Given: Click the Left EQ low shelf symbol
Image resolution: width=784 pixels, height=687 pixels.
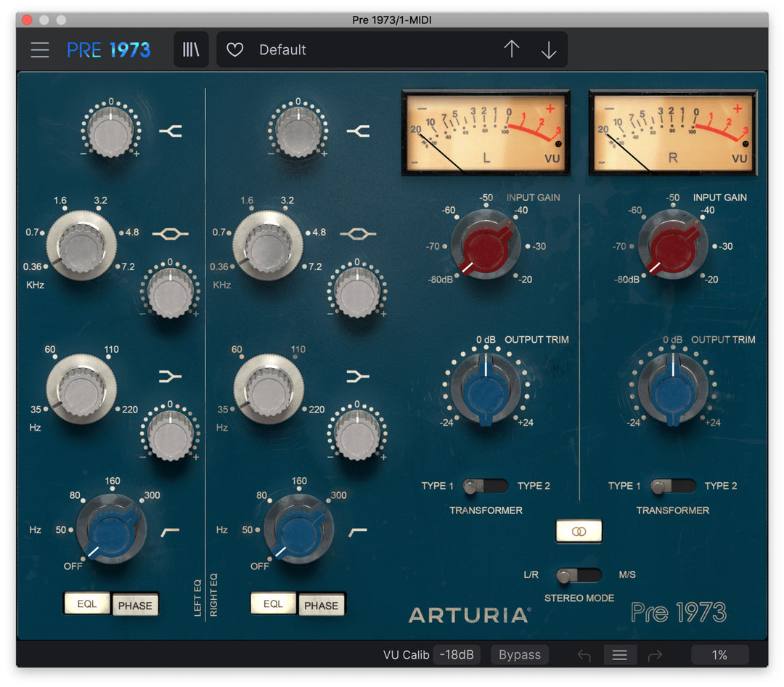Looking at the screenshot, I should point(171,376).
